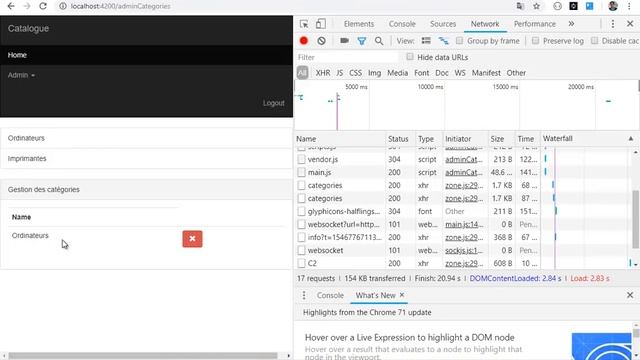The image size is (640, 360).
Task: Go forward with the browser forward arrow
Action: coord(27,6)
